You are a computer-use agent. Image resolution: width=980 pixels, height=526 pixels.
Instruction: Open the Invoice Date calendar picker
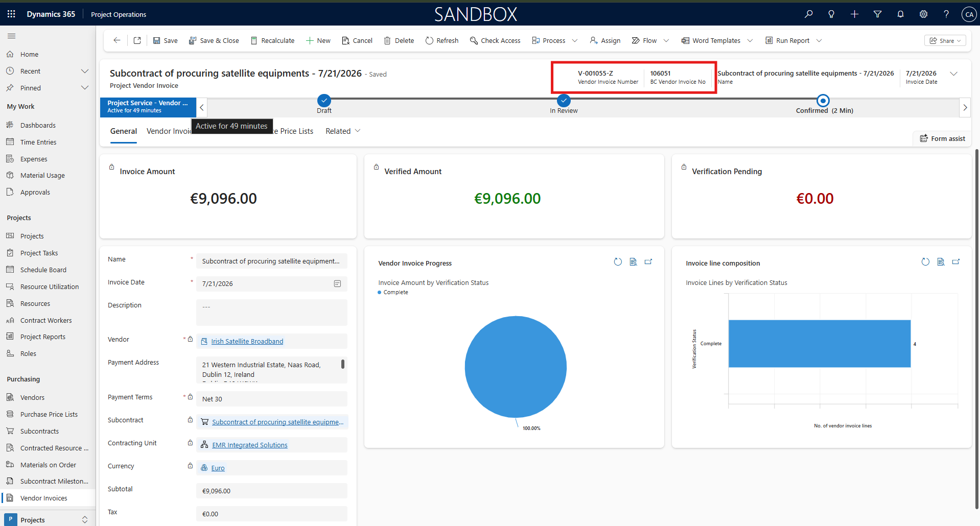tap(337, 284)
